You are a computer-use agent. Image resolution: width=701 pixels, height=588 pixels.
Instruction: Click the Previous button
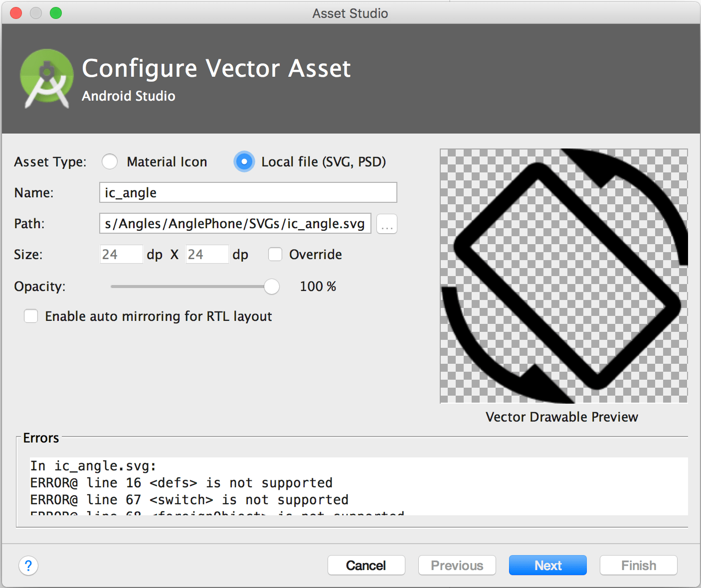coord(457,565)
